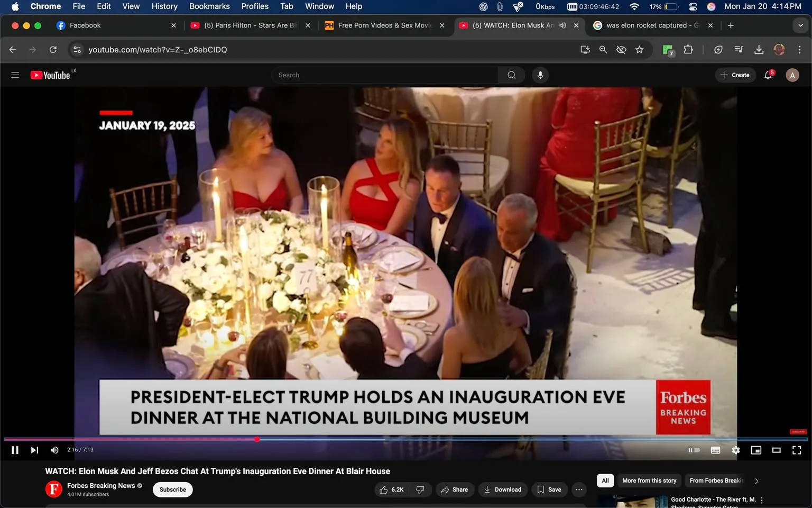
Task: Open Chrome downloads icon
Action: (x=759, y=49)
